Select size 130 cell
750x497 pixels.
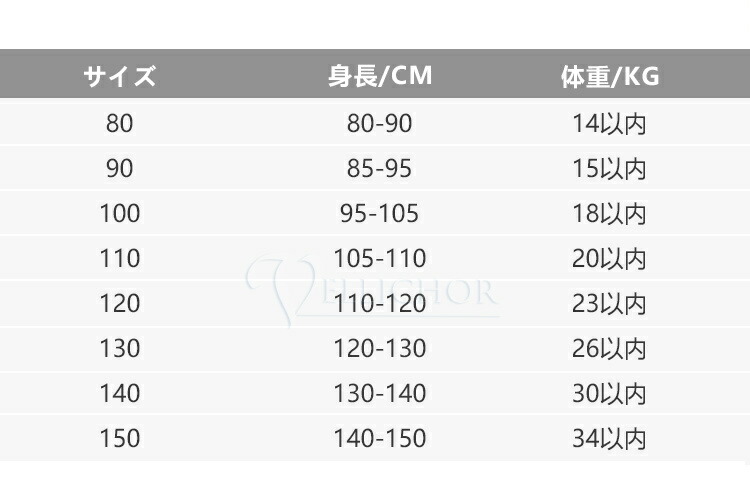[x=119, y=349]
